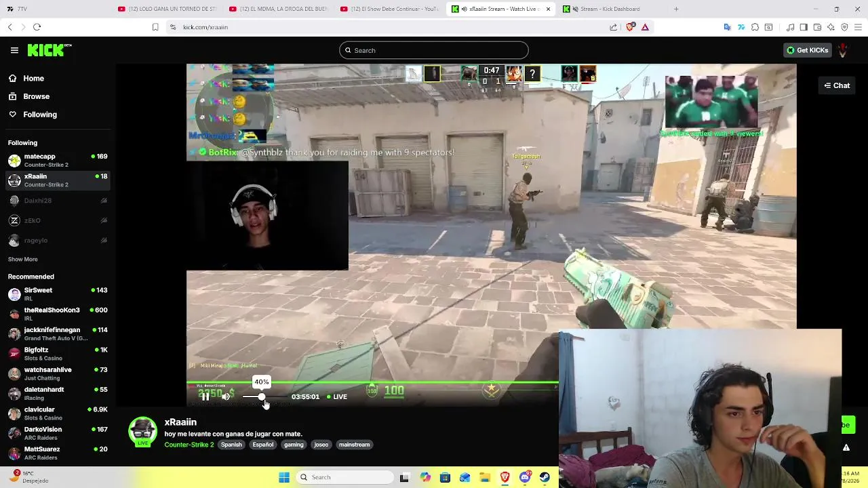Switch to LOLO GANA UN TORNEO tab
Screen dimensions: 868x488
(167, 9)
